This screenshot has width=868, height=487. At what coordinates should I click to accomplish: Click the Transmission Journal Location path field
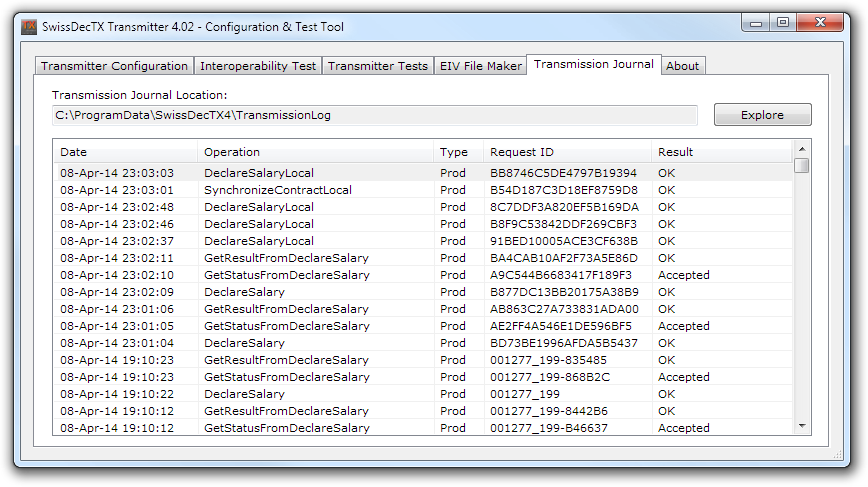click(375, 115)
